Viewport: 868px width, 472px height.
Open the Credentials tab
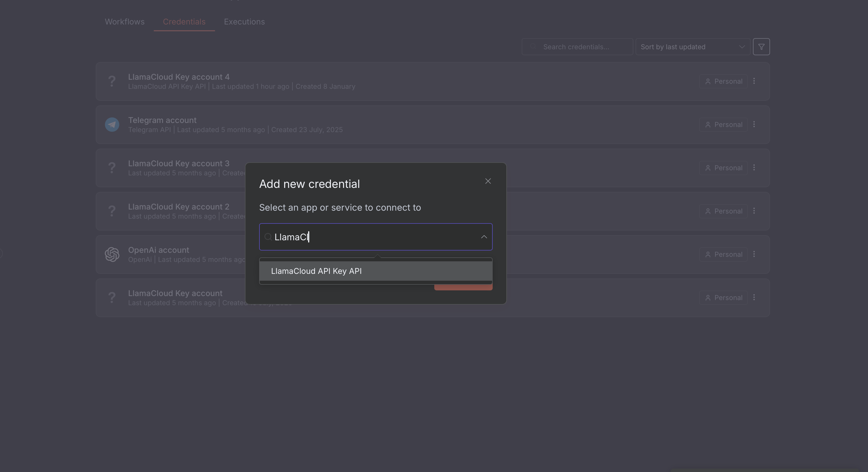(184, 22)
